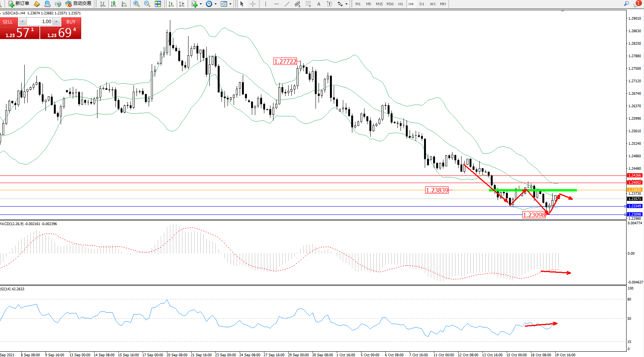
Task: Expand the Indicators list dropdown arrow
Action: (201, 4)
